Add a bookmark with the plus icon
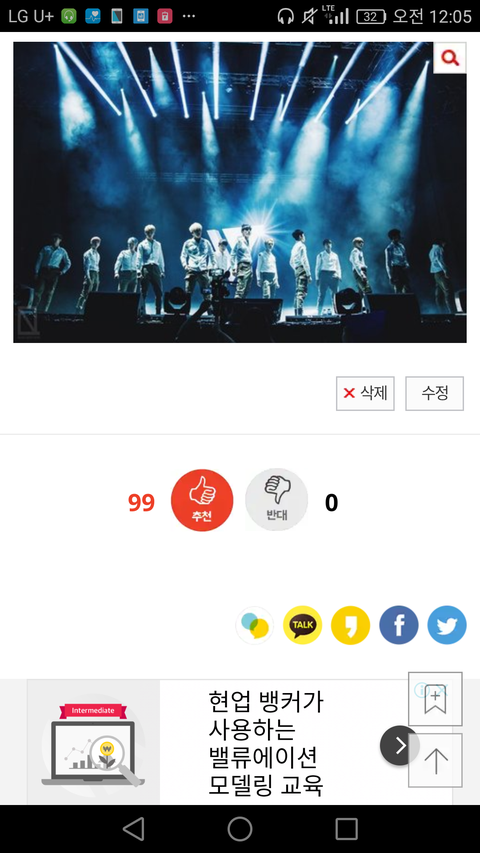Screen dimensions: 480x853 (x=435, y=699)
